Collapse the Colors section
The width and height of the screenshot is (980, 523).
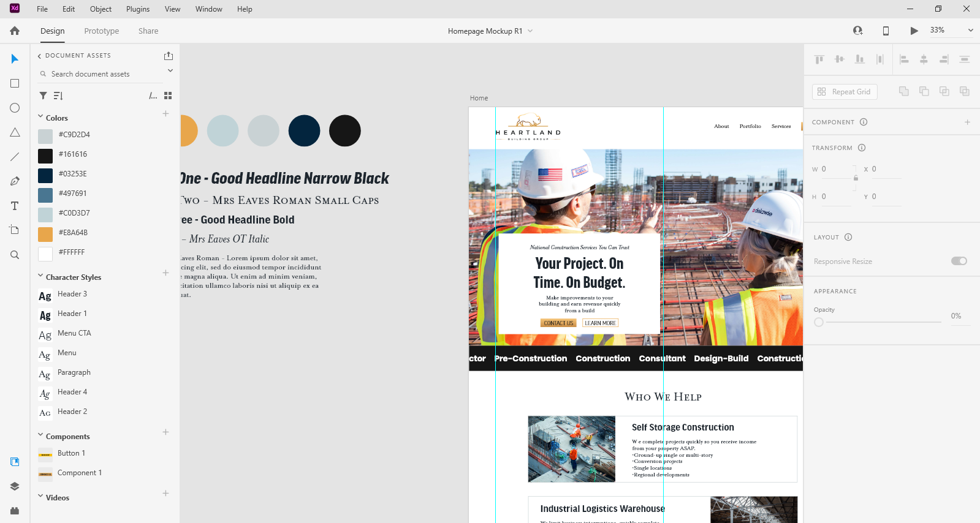tap(40, 117)
